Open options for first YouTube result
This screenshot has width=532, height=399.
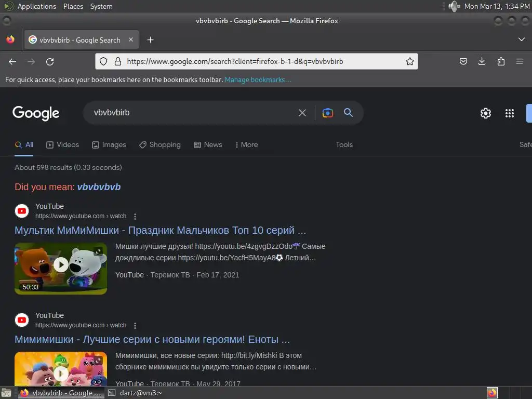coord(135,217)
